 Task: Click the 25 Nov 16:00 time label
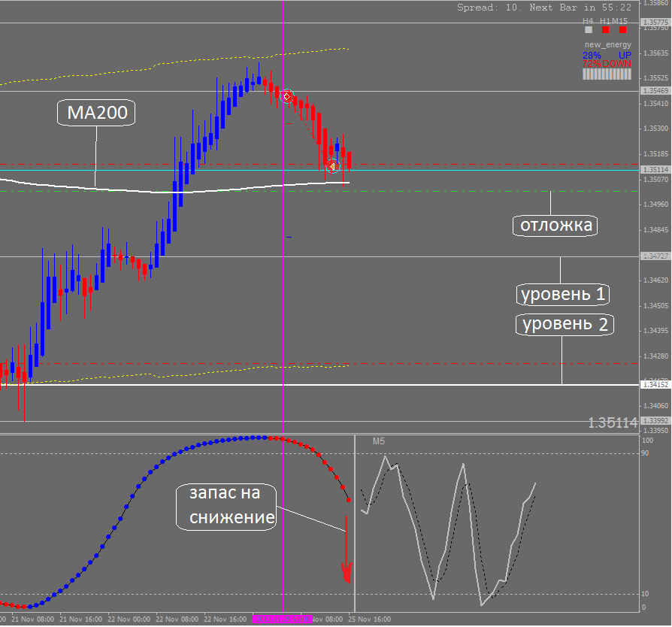(369, 619)
